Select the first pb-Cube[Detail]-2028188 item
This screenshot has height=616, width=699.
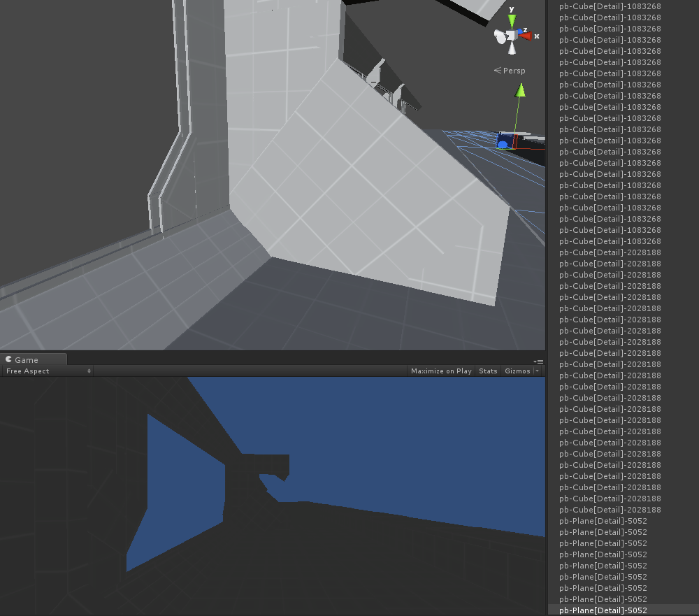click(x=610, y=252)
